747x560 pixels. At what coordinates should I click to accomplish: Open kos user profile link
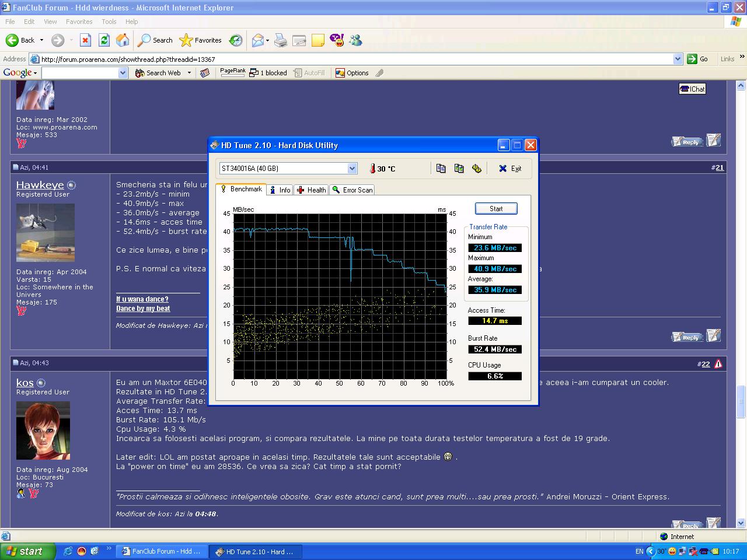[25, 383]
